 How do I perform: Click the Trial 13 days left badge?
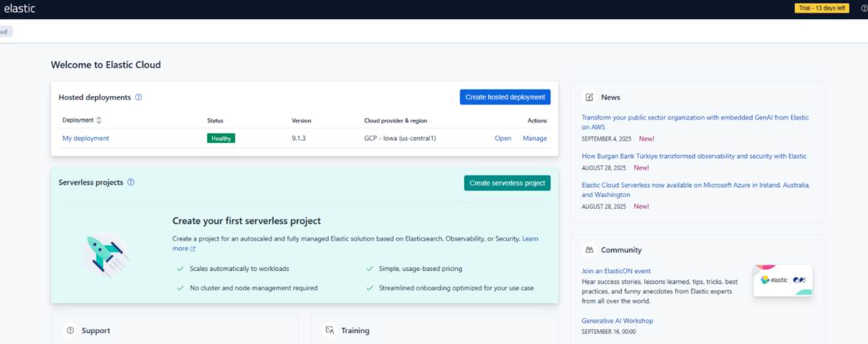[x=821, y=8]
